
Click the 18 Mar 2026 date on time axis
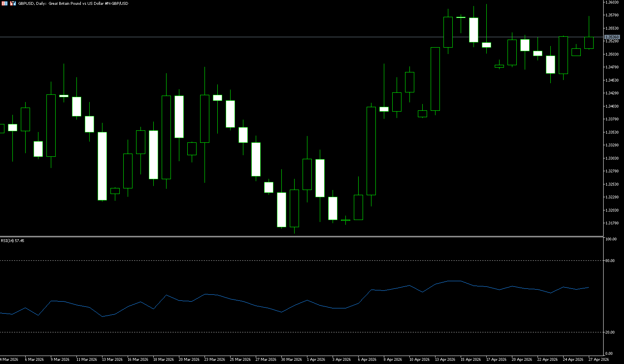(163, 360)
